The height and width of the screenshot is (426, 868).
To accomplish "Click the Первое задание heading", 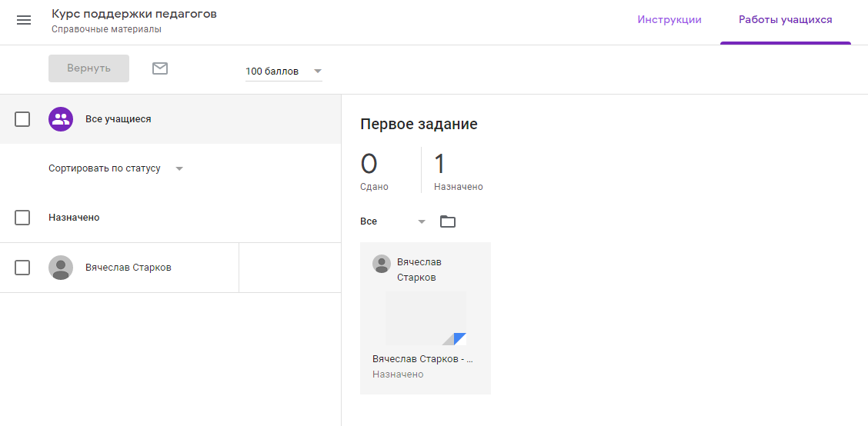I will tap(419, 125).
